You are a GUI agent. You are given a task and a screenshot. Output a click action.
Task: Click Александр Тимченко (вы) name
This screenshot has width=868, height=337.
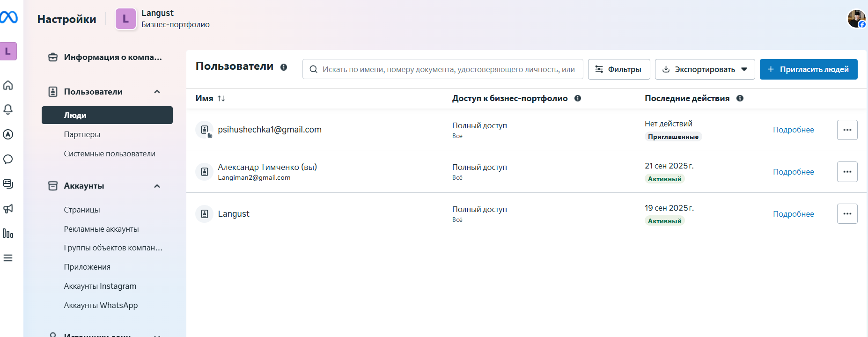click(267, 167)
